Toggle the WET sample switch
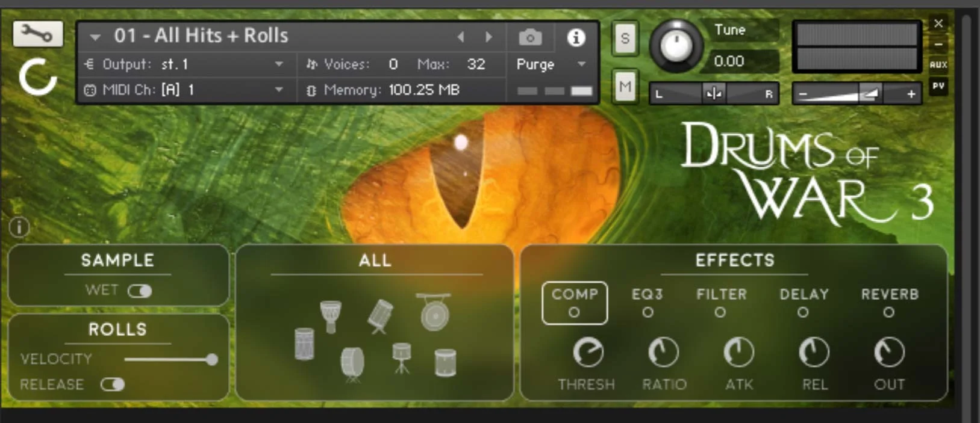The height and width of the screenshot is (423, 980). tap(140, 291)
